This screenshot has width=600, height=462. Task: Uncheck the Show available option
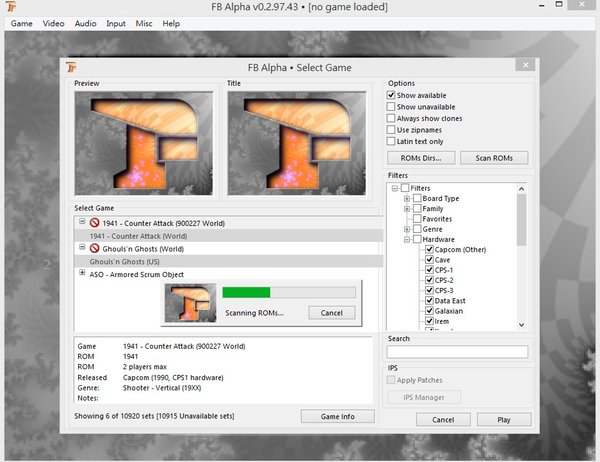[392, 95]
